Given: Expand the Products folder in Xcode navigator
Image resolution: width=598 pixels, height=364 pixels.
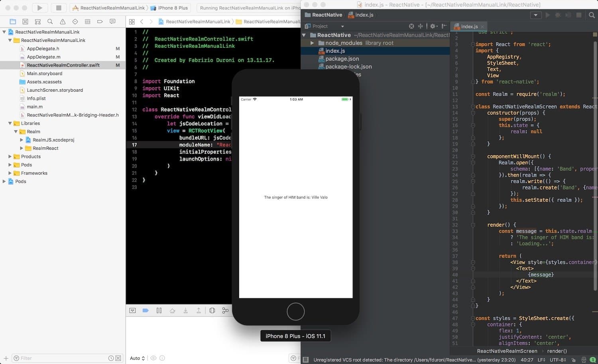Looking at the screenshot, I should click(10, 157).
